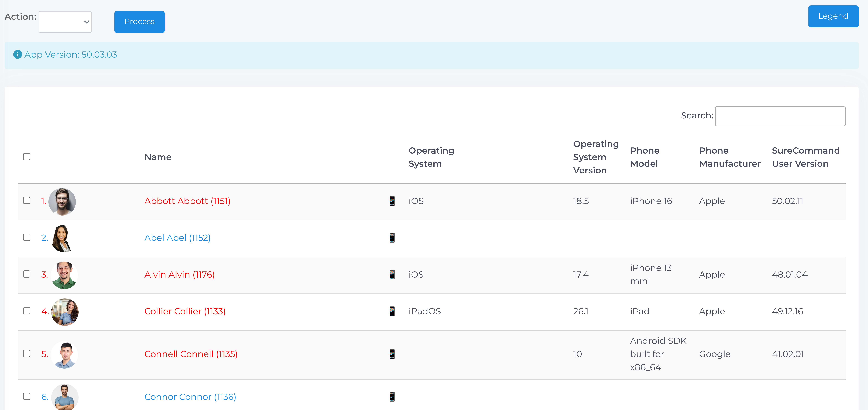This screenshot has height=410, width=868.
Task: Click the phone icon in Alvin Alvin row
Action: click(392, 275)
